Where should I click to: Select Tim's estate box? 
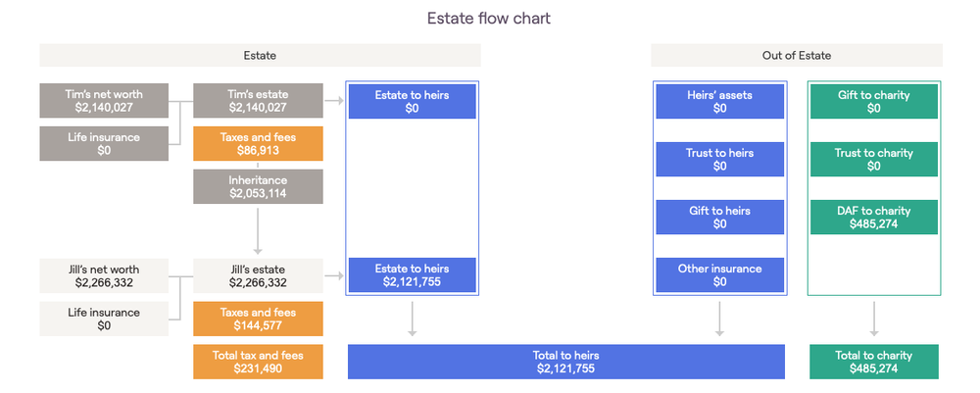coord(258,101)
